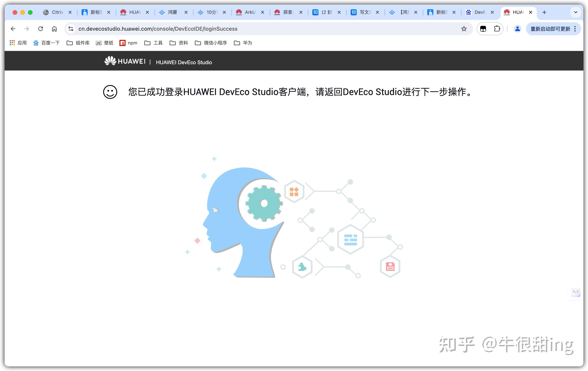Open the extensions puzzle-piece icon
This screenshot has width=588, height=371.
[x=497, y=29]
